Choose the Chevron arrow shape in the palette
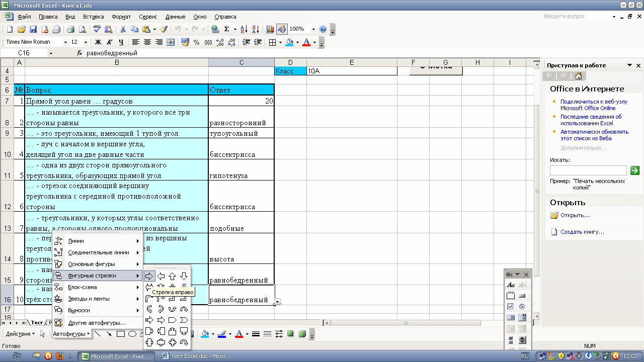Image resolution: width=644 pixels, height=362 pixels. [184, 320]
